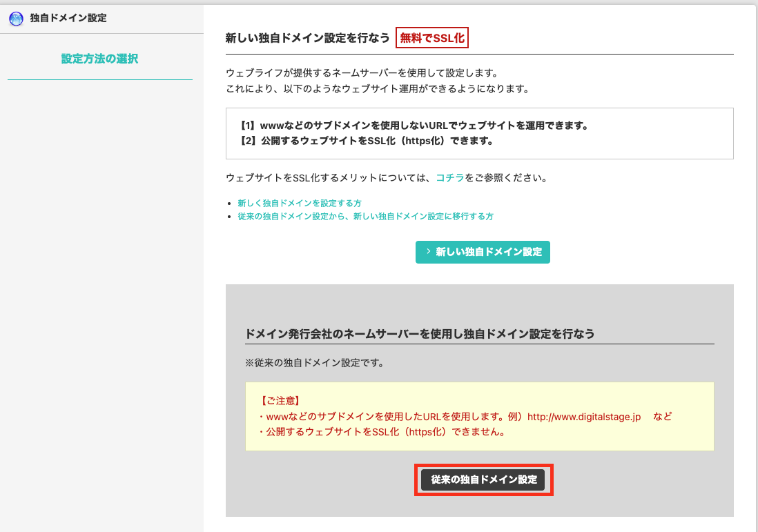Click the arrow chevron on 新しい独自ドメイン設定 button

(x=428, y=251)
